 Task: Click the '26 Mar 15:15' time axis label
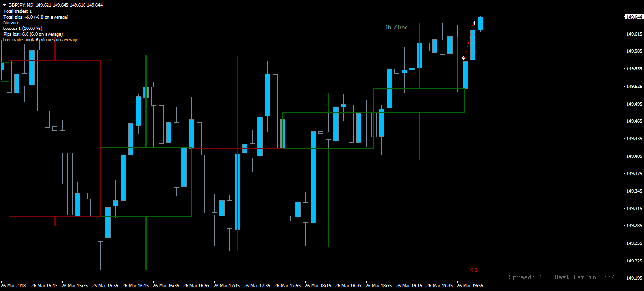(x=45, y=286)
